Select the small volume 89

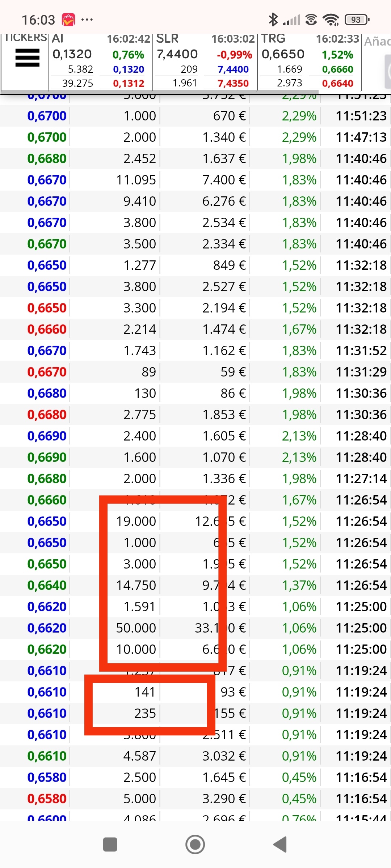(x=149, y=372)
